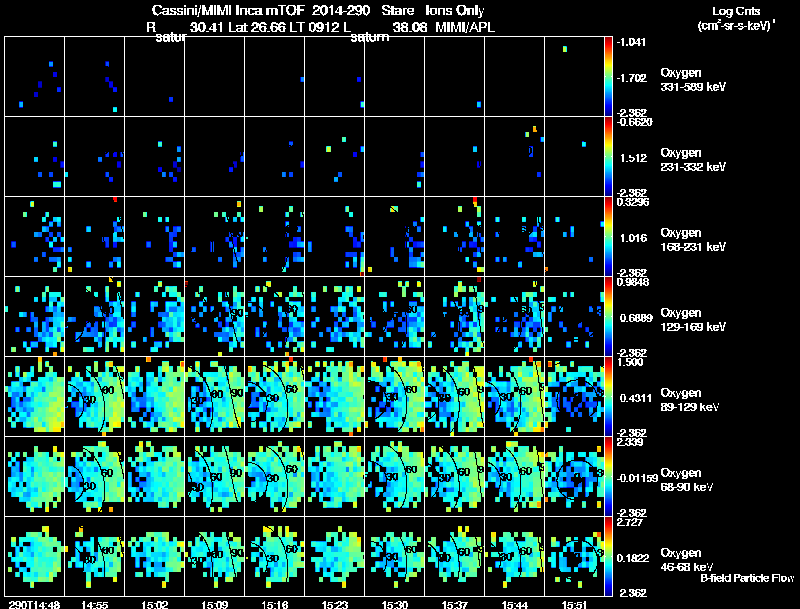This screenshot has height=609, width=800.
Task: Select the 15:37 time label
Action: click(455, 605)
